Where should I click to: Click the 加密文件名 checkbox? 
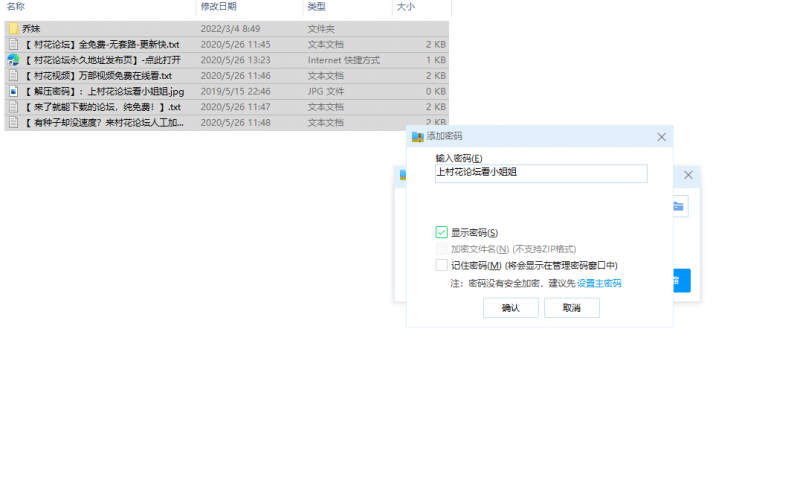(441, 248)
